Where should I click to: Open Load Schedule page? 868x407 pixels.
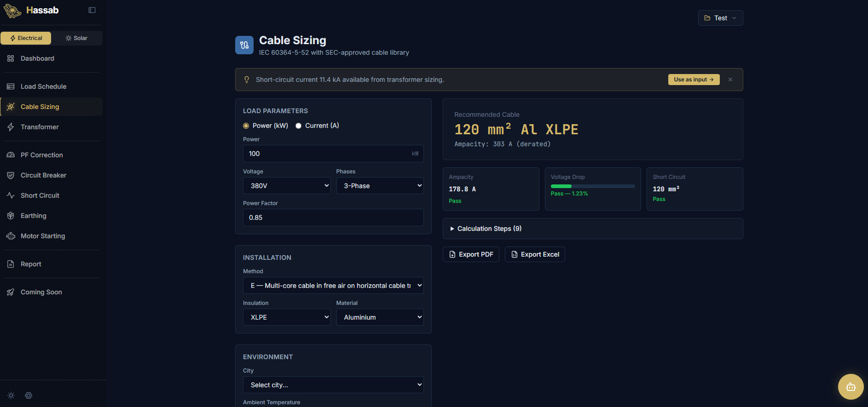coord(51,86)
